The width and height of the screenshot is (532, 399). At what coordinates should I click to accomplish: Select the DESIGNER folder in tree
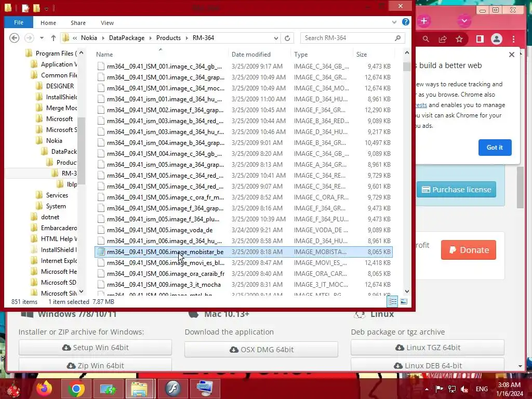point(60,86)
